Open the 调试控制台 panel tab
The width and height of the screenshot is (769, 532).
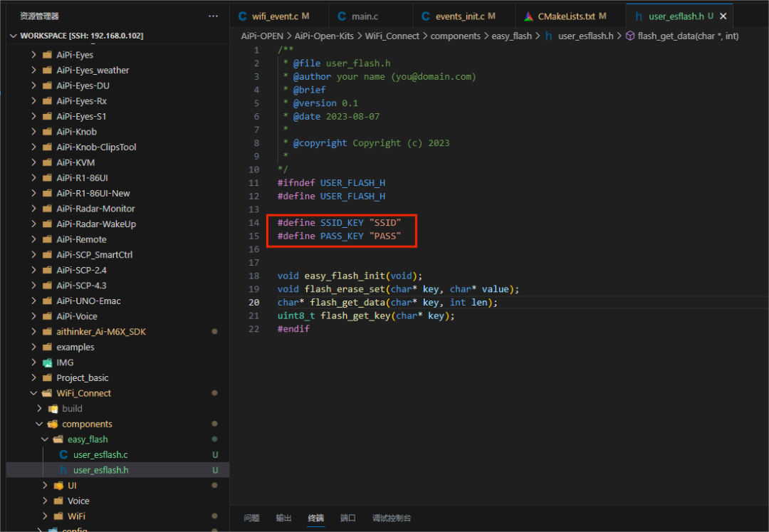[x=391, y=518]
